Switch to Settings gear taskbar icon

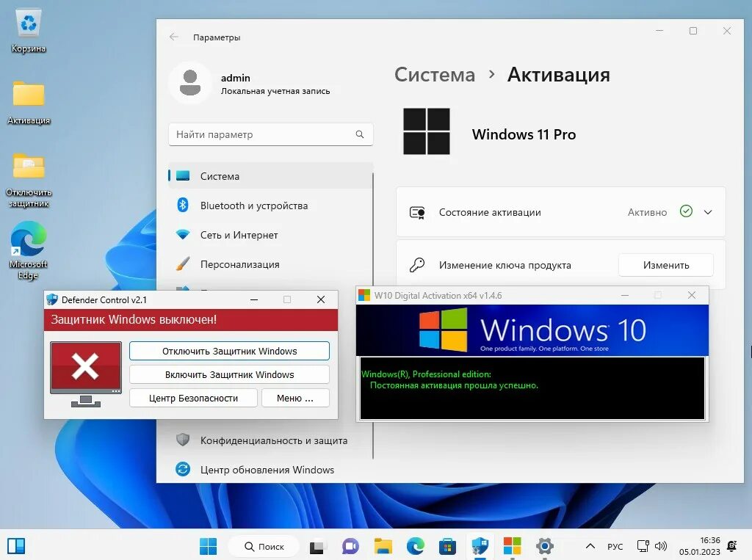click(x=544, y=546)
